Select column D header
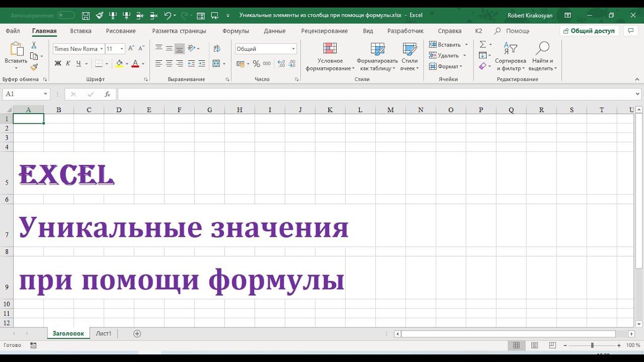This screenshot has width=644, height=362. click(119, 110)
